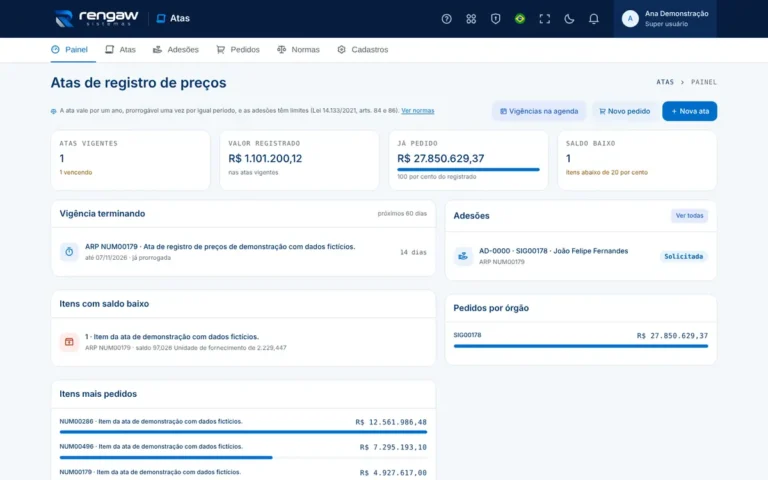The width and height of the screenshot is (768, 480).
Task: Toggle dark mode moon icon
Action: click(x=569, y=19)
